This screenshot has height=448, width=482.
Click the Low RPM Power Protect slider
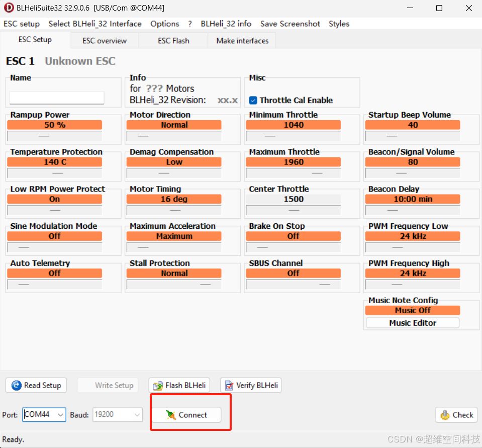[x=54, y=210]
